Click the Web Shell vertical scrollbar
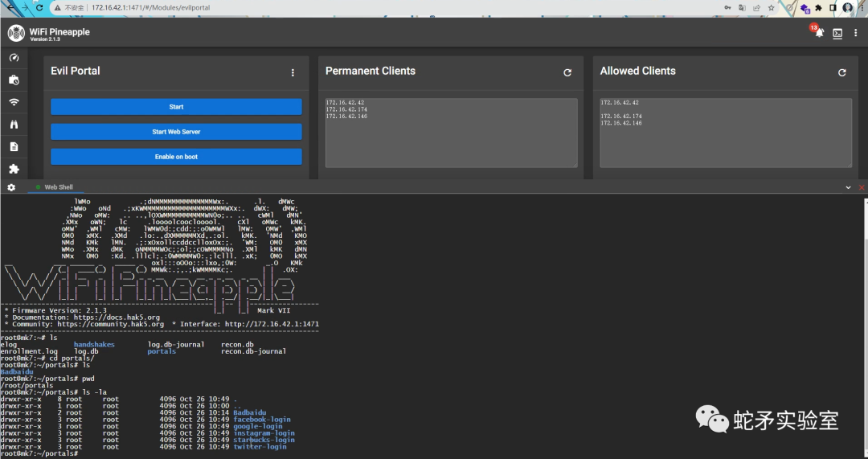 coord(865,326)
